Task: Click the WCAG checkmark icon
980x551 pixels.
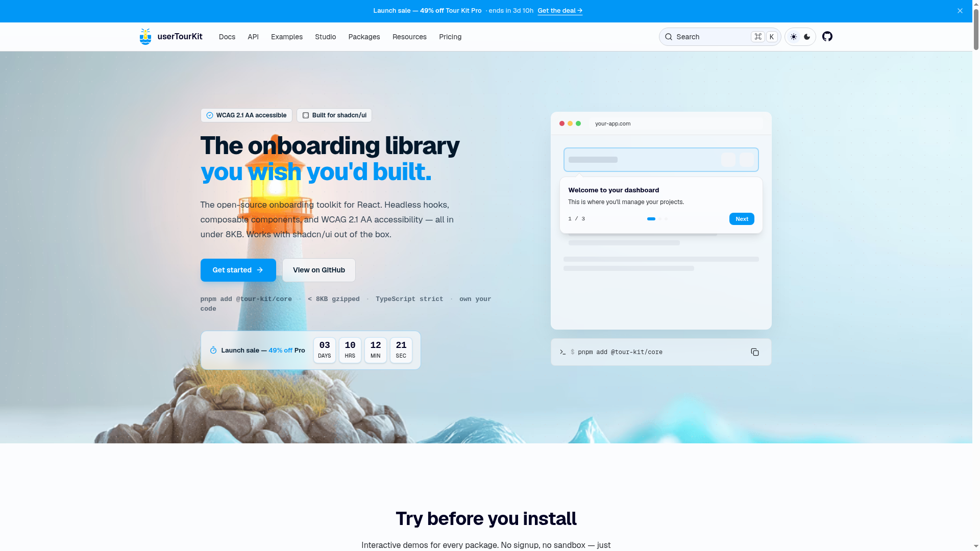Action: coord(210,115)
